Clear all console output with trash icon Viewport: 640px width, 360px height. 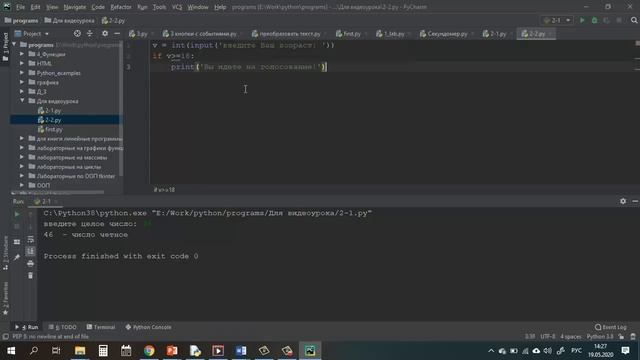click(30, 276)
